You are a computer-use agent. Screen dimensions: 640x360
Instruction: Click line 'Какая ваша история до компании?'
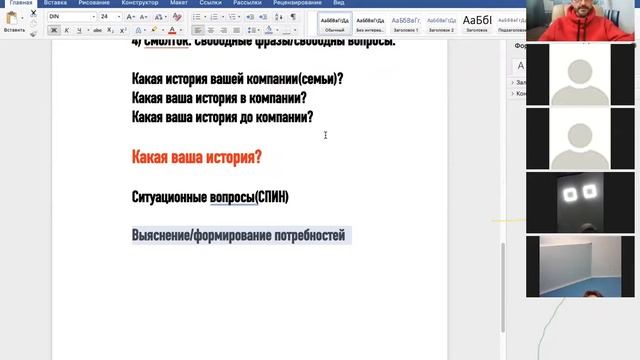tap(222, 117)
